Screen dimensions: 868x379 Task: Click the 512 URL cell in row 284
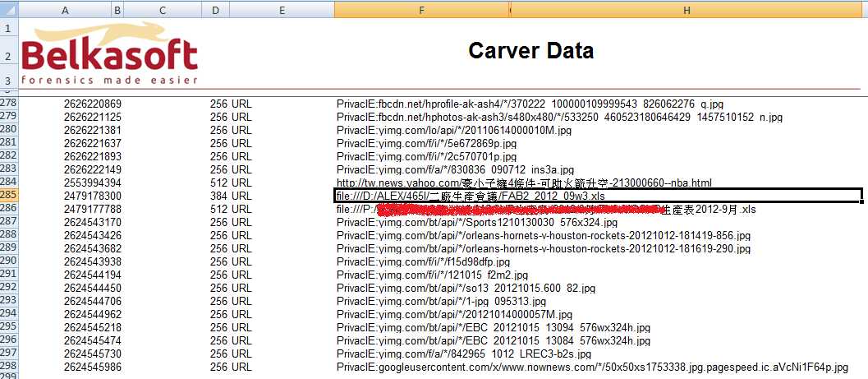click(231, 183)
